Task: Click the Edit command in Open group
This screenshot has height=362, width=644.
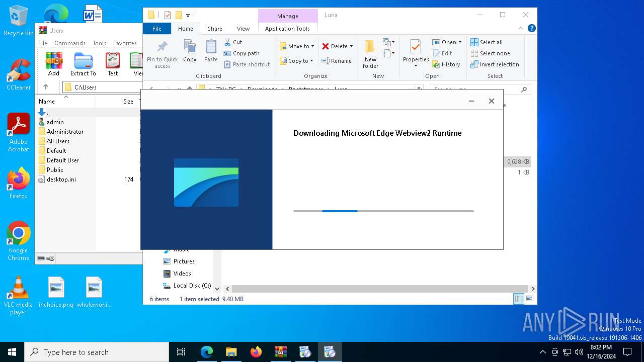Action: tap(442, 53)
